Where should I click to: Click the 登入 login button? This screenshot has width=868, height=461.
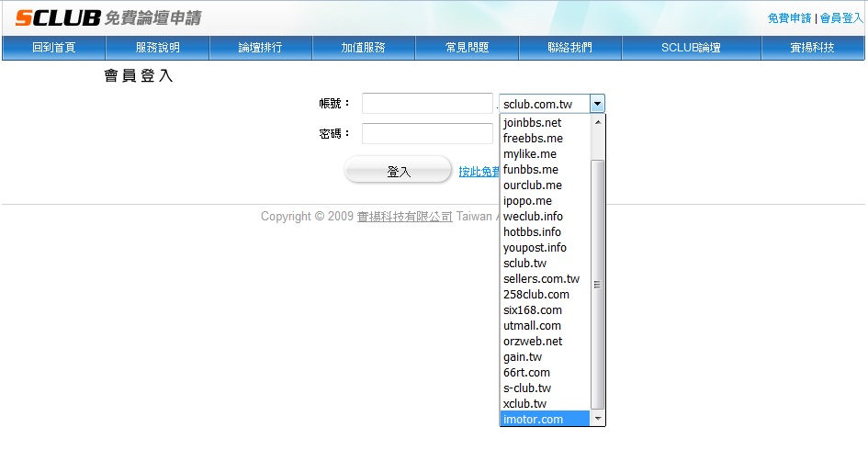coord(398,170)
